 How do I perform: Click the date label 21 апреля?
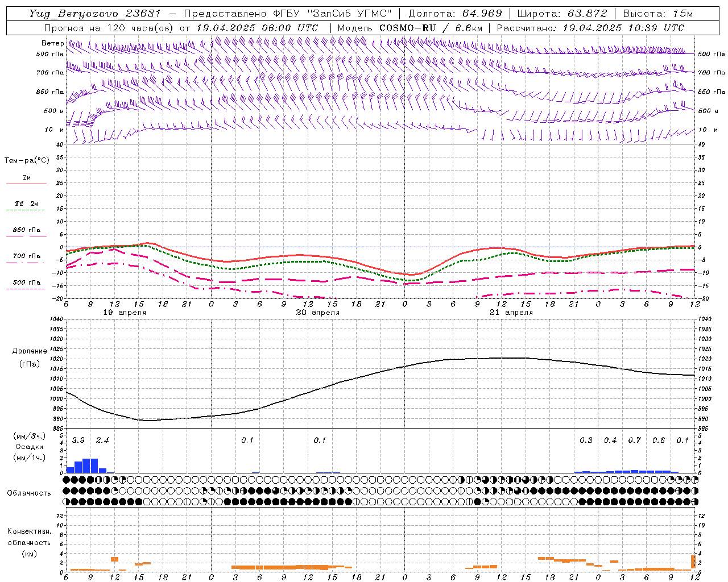click(x=511, y=313)
